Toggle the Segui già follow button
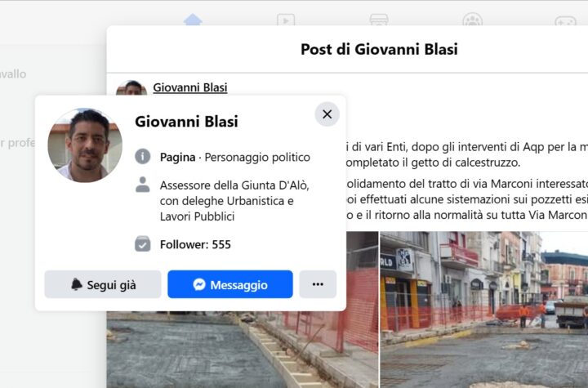This screenshot has height=388, width=588. tap(103, 284)
